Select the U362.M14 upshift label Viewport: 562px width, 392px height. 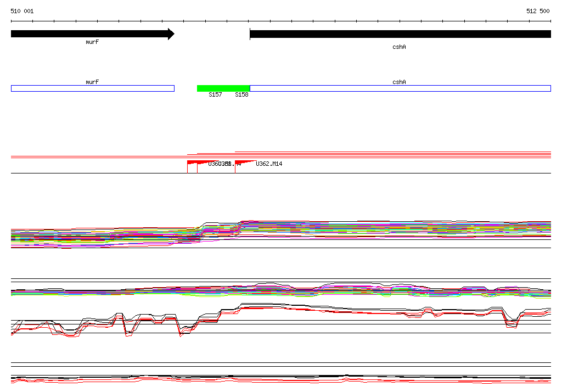coord(269,164)
